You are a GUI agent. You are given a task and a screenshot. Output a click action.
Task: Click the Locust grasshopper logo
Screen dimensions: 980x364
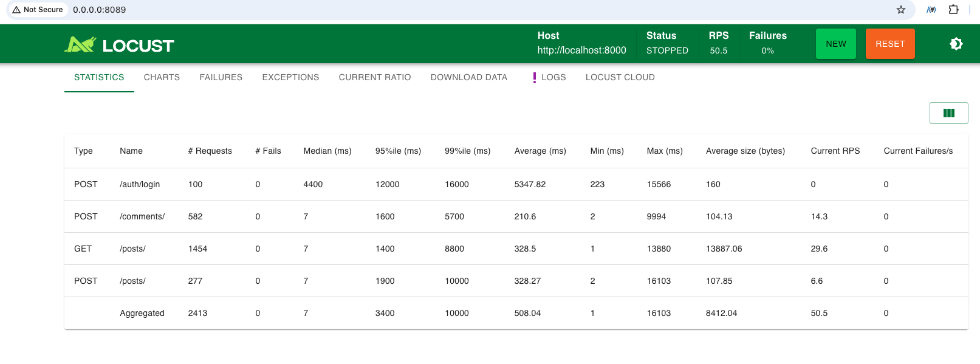pos(81,44)
